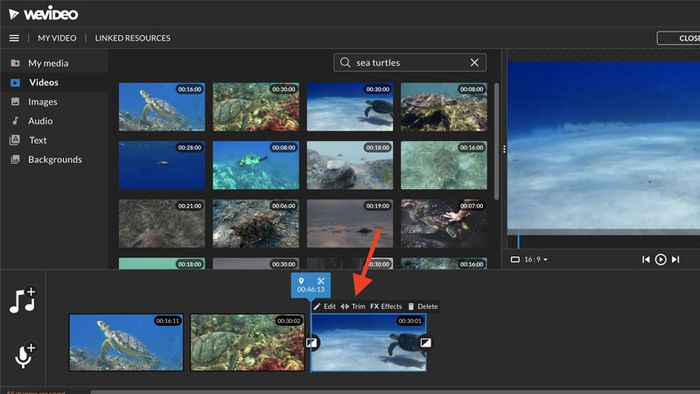The image size is (700, 394).
Task: Select the 00:30:00 white sand turtle video
Action: click(x=350, y=107)
